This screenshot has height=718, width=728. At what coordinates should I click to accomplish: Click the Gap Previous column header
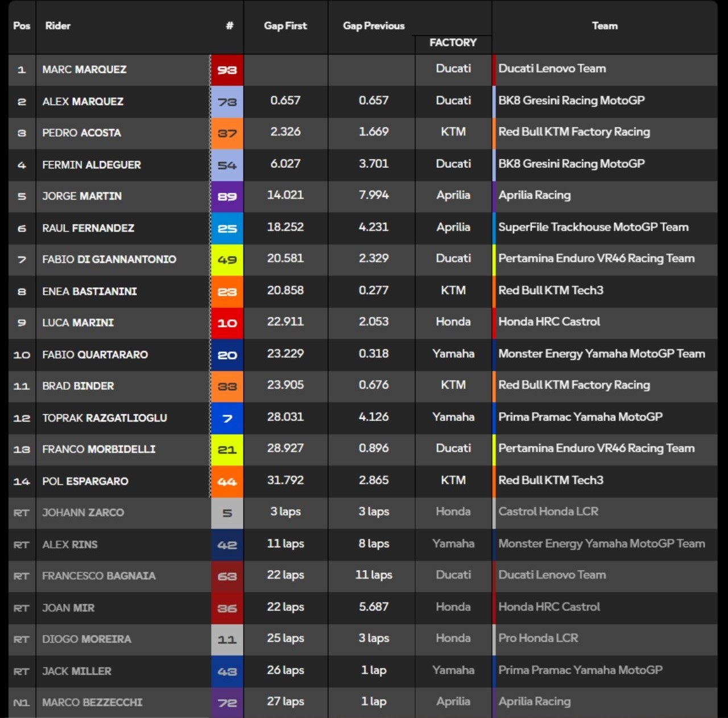(x=374, y=26)
